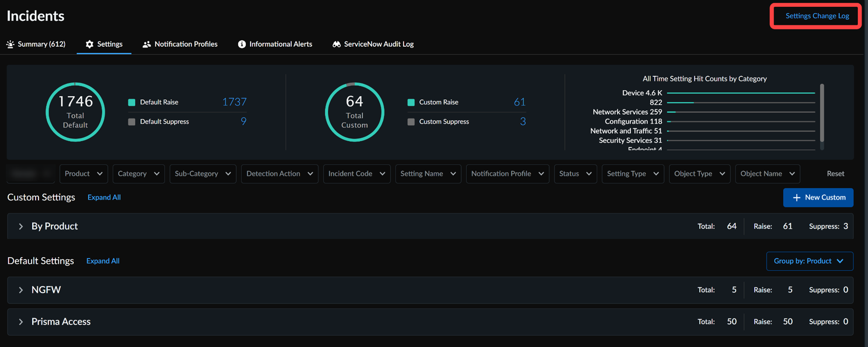Screen dimensions: 868x347
Task: Go to ServiceNow Audit Log tab
Action: tap(373, 44)
